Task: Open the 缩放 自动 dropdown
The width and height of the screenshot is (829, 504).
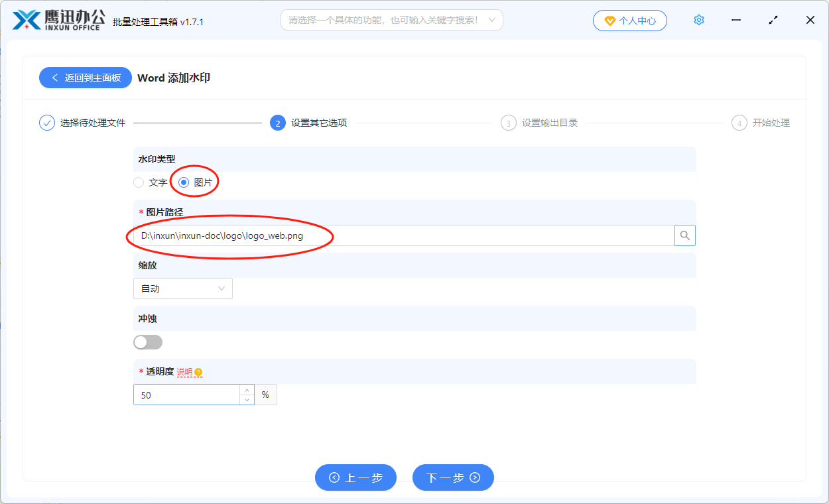Action: (183, 288)
